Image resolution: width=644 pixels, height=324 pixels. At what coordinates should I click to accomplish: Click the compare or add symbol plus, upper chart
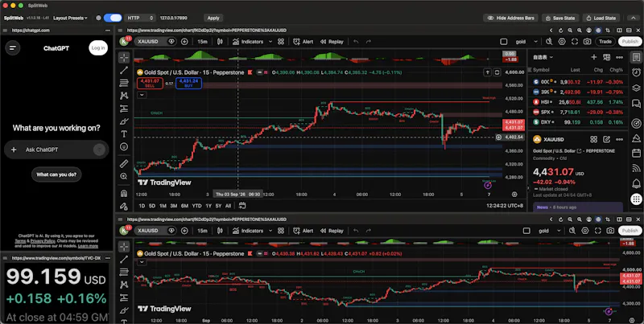coord(184,42)
